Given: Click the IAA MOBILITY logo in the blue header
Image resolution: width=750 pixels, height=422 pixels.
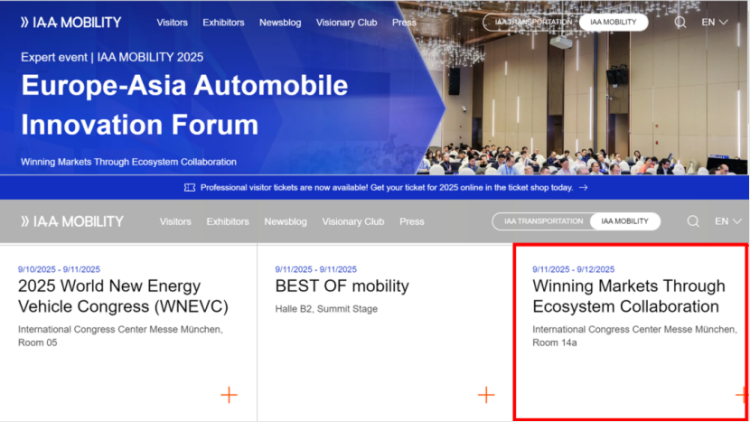Looking at the screenshot, I should (x=71, y=22).
